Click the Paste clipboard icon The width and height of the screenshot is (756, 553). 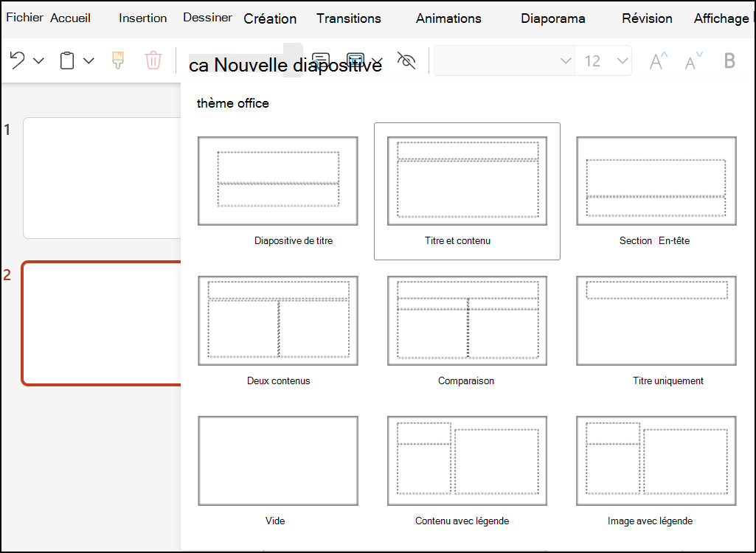(x=67, y=60)
